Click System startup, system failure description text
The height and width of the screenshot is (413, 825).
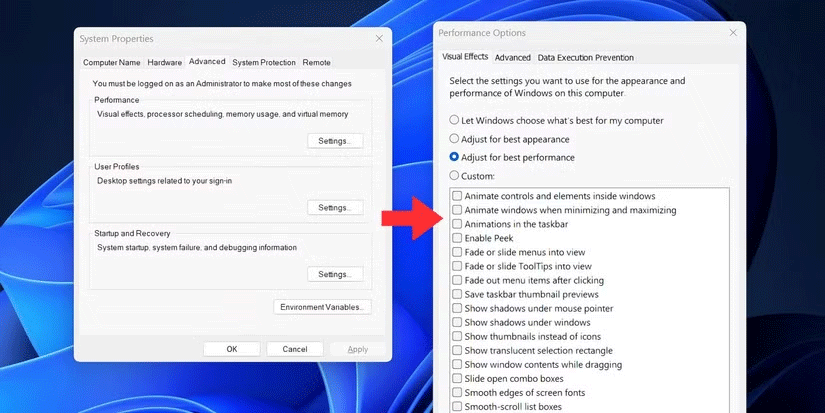pos(197,247)
